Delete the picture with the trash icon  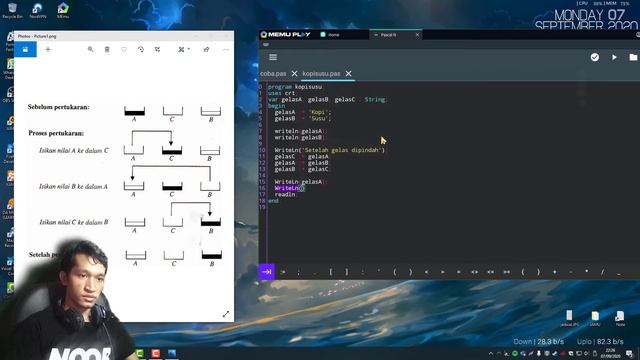coord(107,49)
